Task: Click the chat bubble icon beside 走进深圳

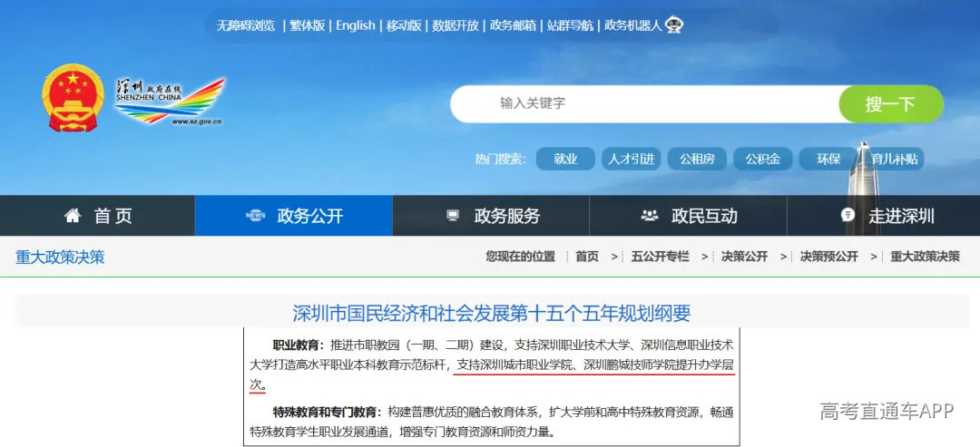Action: (x=848, y=216)
